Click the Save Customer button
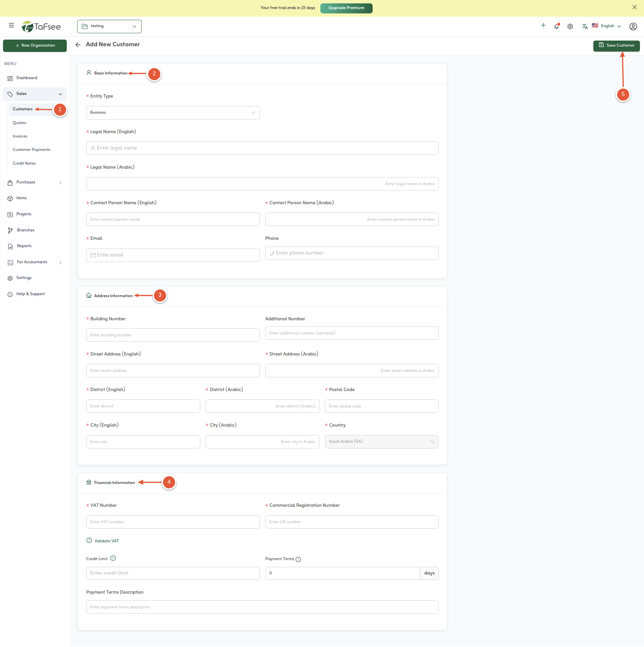Viewport: 644px width, 647px height. pyautogui.click(x=616, y=46)
